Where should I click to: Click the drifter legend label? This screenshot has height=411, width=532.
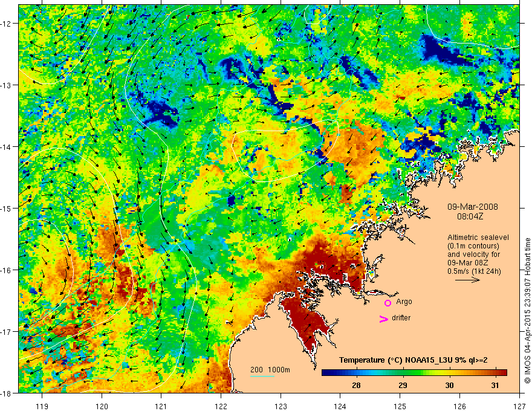(x=401, y=318)
